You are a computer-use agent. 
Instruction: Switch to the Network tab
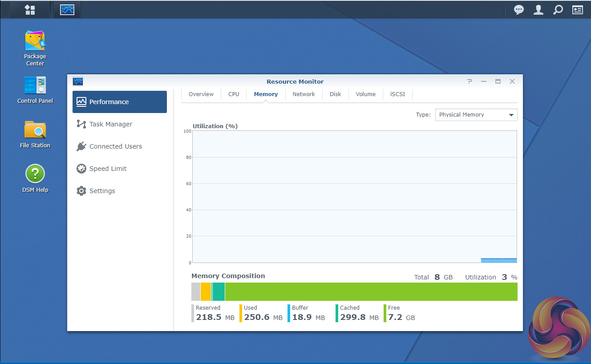tap(304, 94)
